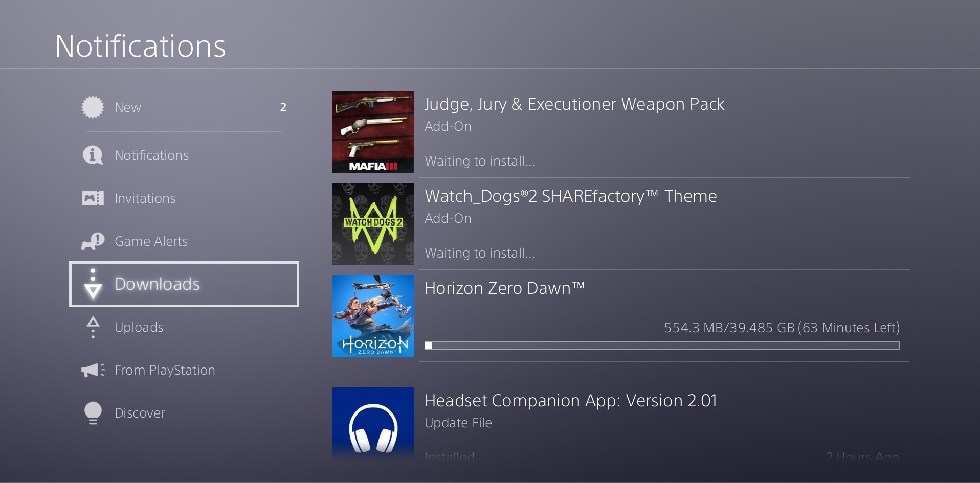
Task: Select the Mafia III weapon pack thumbnail
Action: pos(373,132)
